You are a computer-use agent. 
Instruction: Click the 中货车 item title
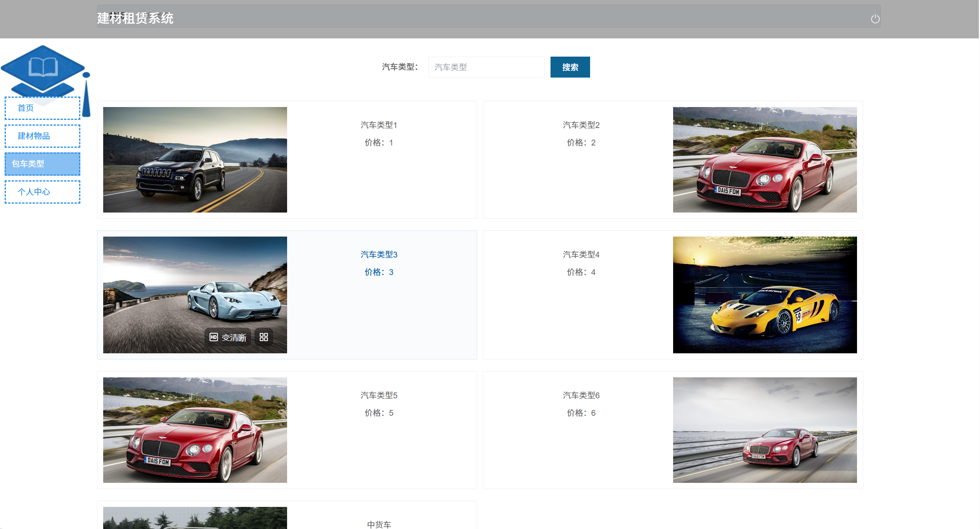[379, 524]
